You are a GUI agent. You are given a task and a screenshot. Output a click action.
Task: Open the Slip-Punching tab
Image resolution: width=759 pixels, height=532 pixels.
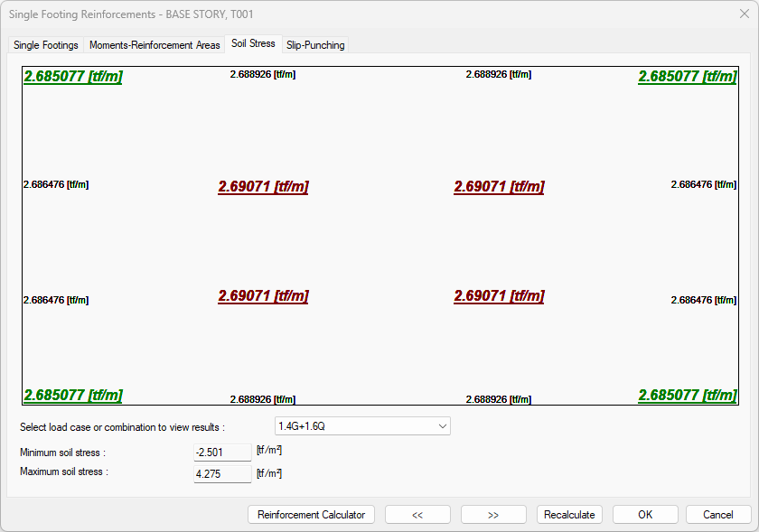coord(315,45)
